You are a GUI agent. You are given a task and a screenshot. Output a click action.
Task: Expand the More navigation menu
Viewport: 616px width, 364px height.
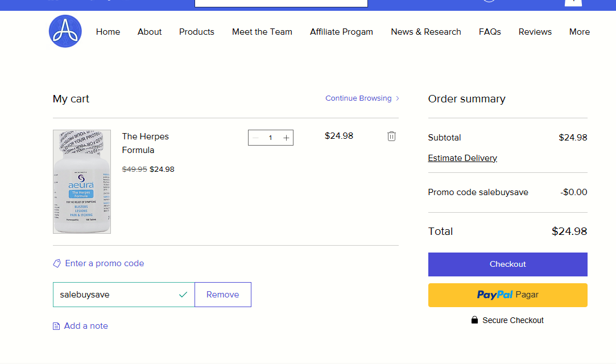[580, 32]
